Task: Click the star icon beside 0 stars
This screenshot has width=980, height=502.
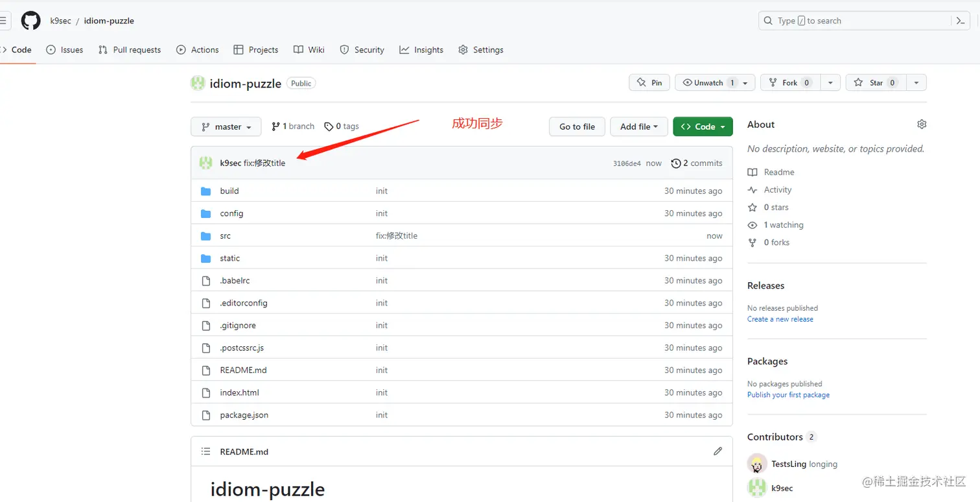Action: tap(752, 208)
